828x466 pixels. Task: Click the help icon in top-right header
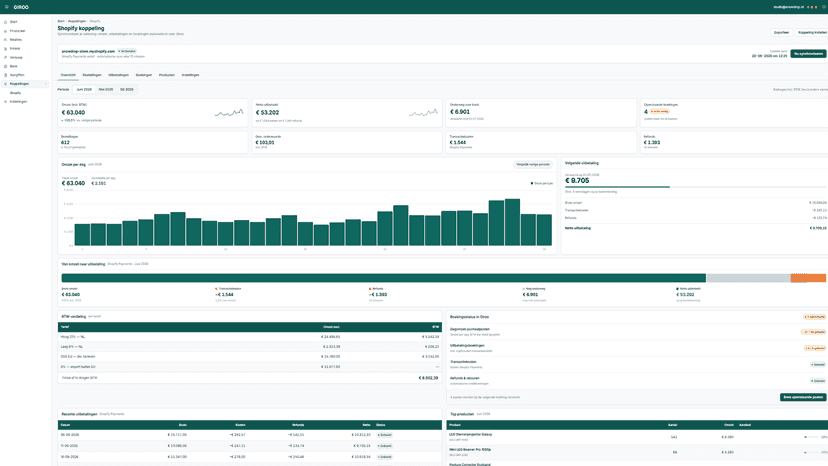coord(824,7)
